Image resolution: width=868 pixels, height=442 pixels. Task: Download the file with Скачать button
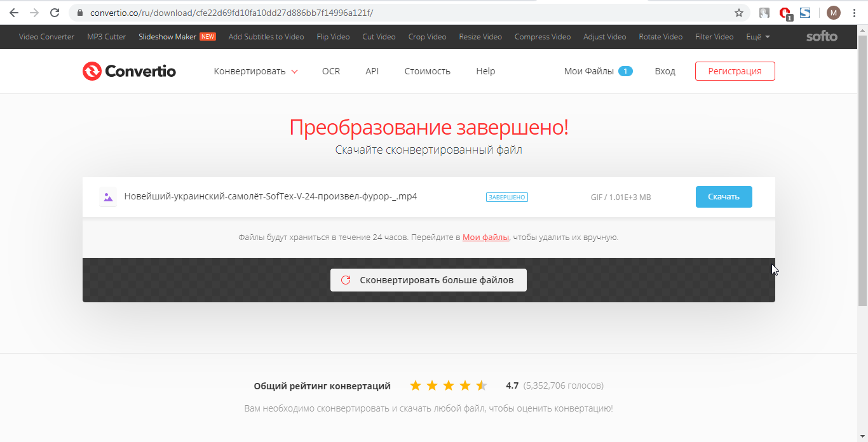click(x=724, y=197)
